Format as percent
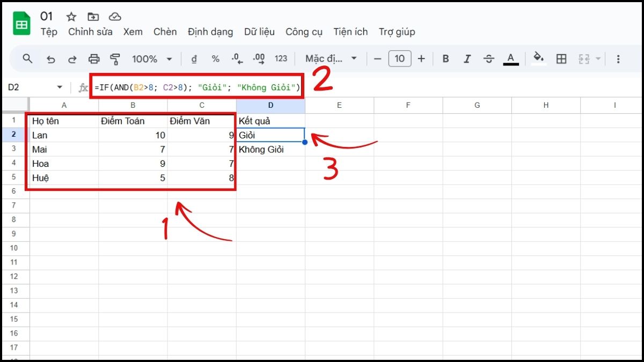This screenshot has height=362, width=644. point(215,59)
